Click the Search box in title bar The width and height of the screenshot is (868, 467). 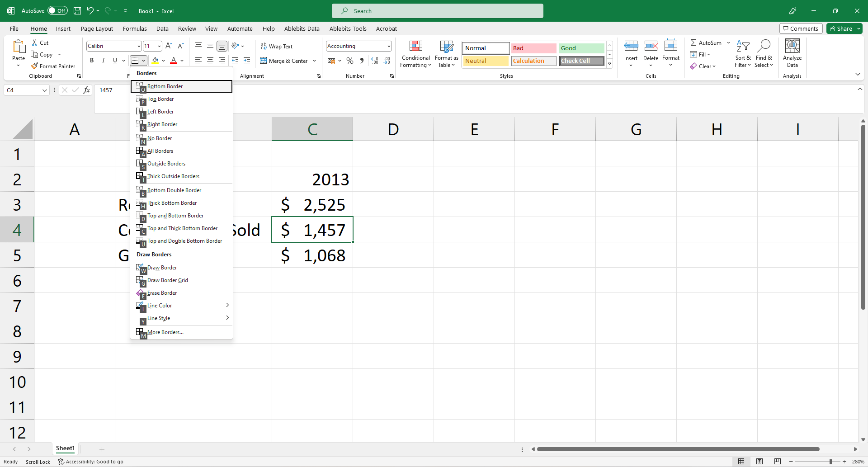(437, 11)
